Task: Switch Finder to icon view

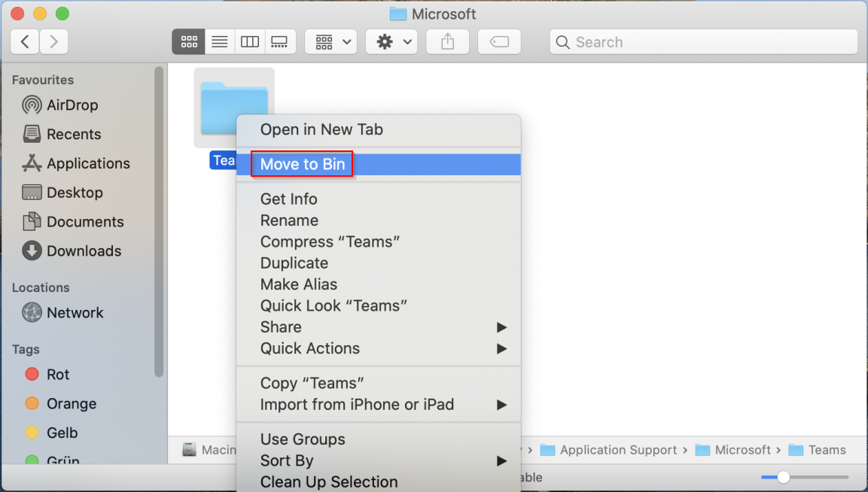Action: click(x=188, y=41)
